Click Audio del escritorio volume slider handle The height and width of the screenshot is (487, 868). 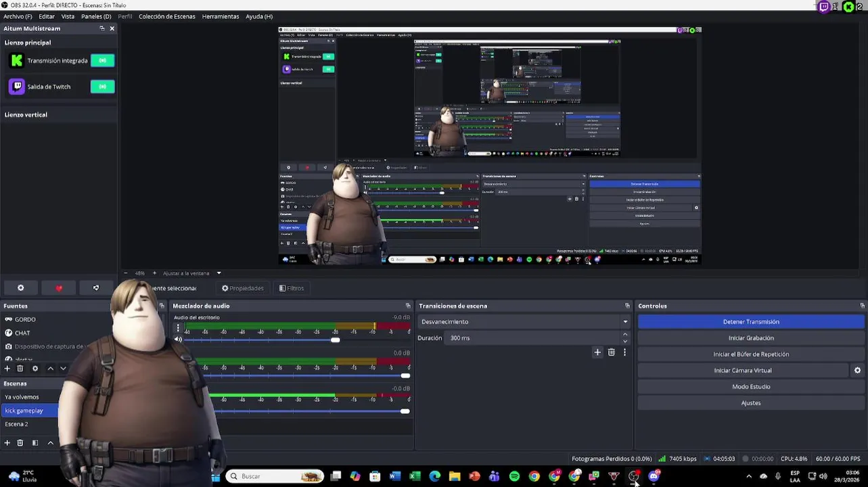coord(335,340)
